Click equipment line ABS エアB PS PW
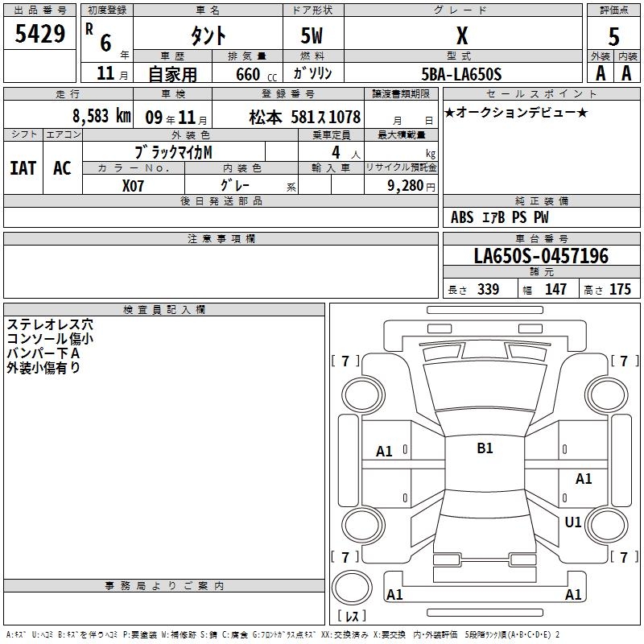Viewport: 644px width, 644px height. click(499, 217)
